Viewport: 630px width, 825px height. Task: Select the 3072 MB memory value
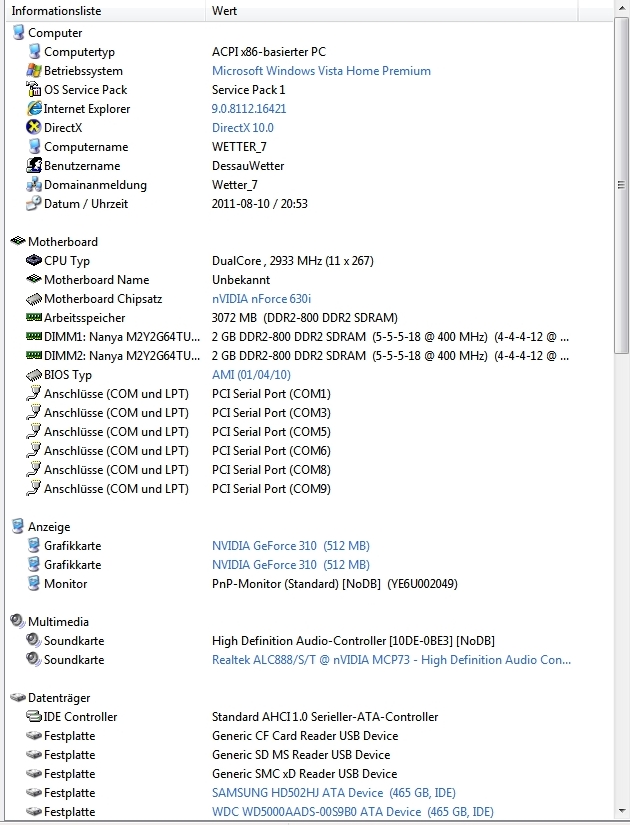tap(305, 318)
